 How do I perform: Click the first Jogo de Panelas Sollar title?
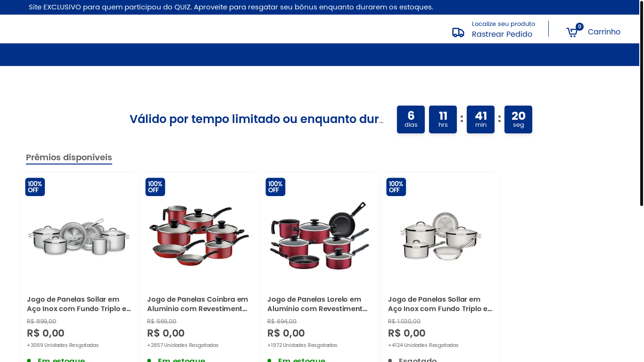point(79,304)
